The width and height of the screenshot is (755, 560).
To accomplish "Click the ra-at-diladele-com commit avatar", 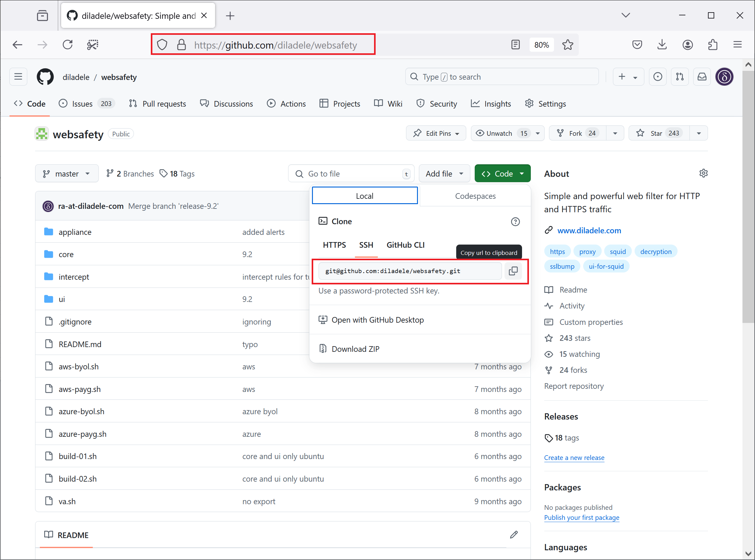I will tap(48, 206).
